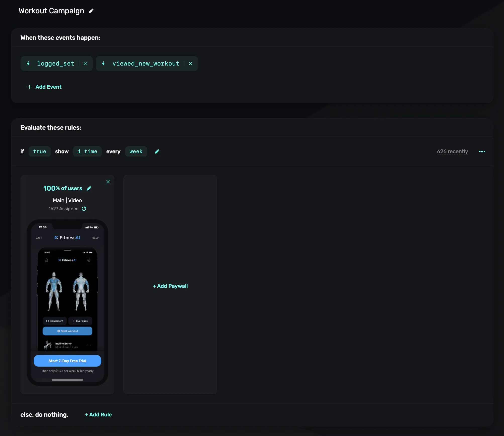Click the viewed_new_workout event chip label
Viewport: 504px width, 436px height.
(146, 64)
